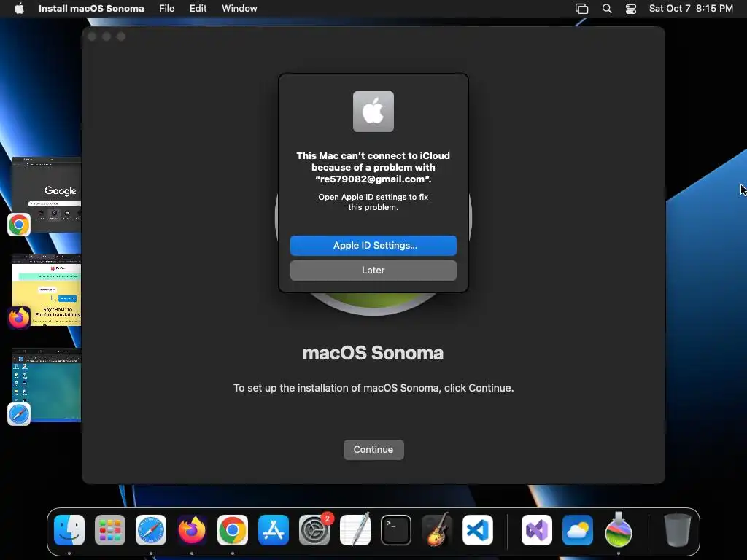Open the Apple menu
747x560 pixels.
coord(19,8)
